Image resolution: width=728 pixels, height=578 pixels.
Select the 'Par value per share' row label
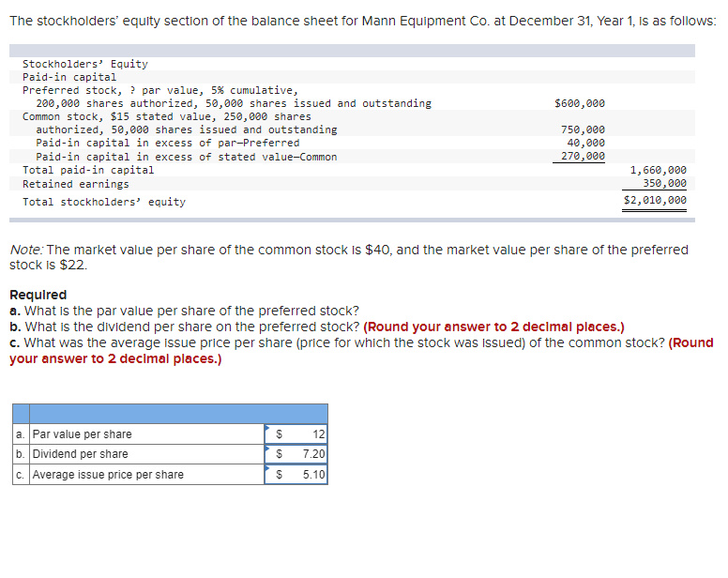pos(83,434)
